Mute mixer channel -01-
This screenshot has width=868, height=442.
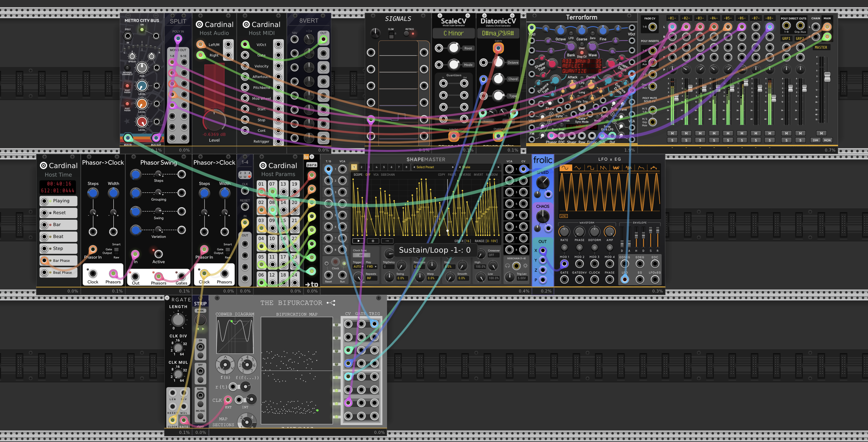coord(672,133)
